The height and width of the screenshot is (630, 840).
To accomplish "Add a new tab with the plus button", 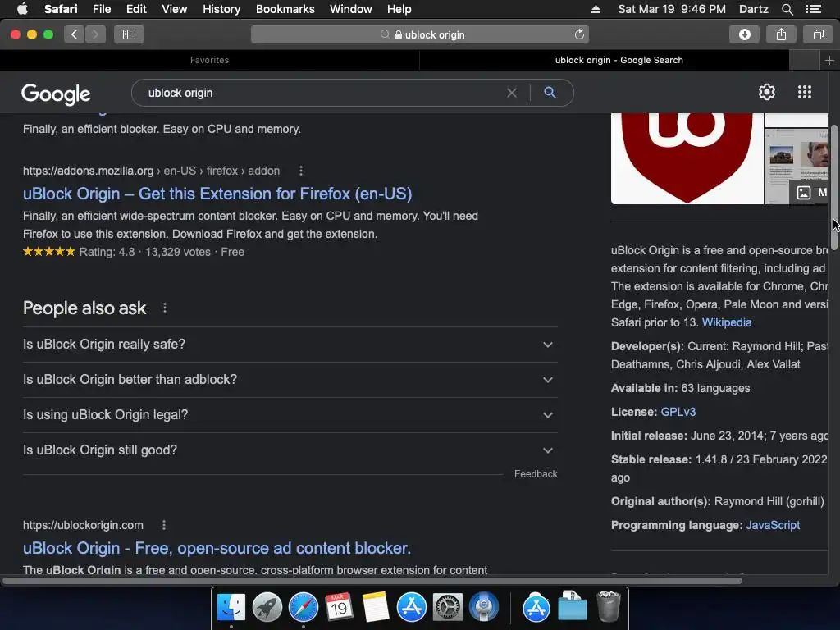I will tap(829, 61).
